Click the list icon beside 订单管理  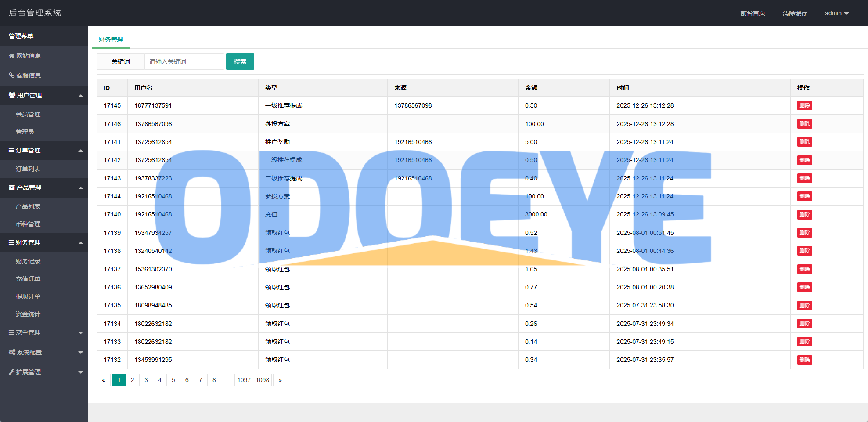pos(11,150)
